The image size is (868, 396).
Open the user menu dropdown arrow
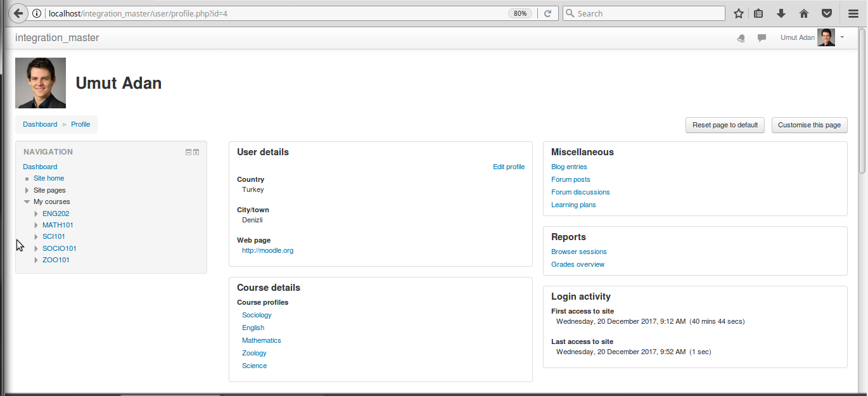point(842,37)
